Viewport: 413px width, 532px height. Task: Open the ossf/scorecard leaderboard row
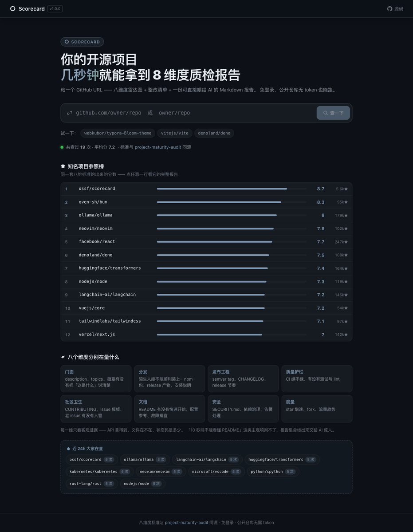pos(207,189)
